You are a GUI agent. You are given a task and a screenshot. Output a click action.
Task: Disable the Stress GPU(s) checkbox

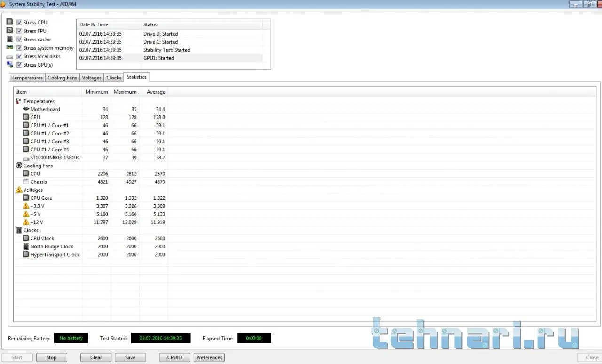pos(19,65)
